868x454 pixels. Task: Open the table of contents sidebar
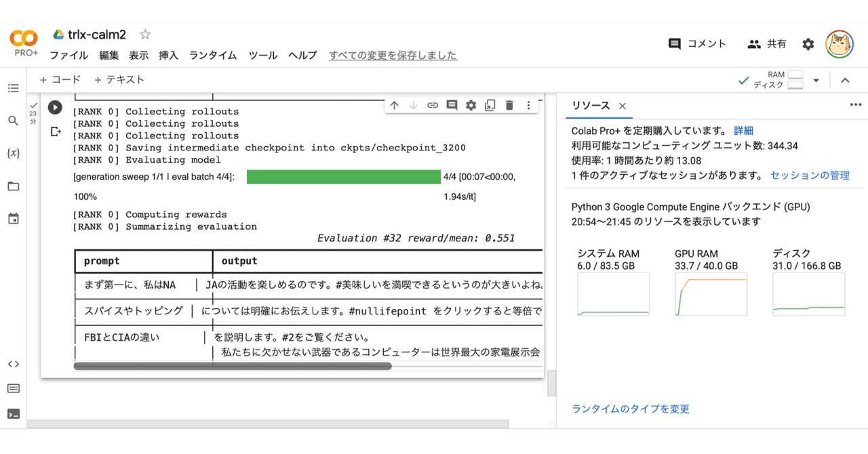click(x=13, y=88)
